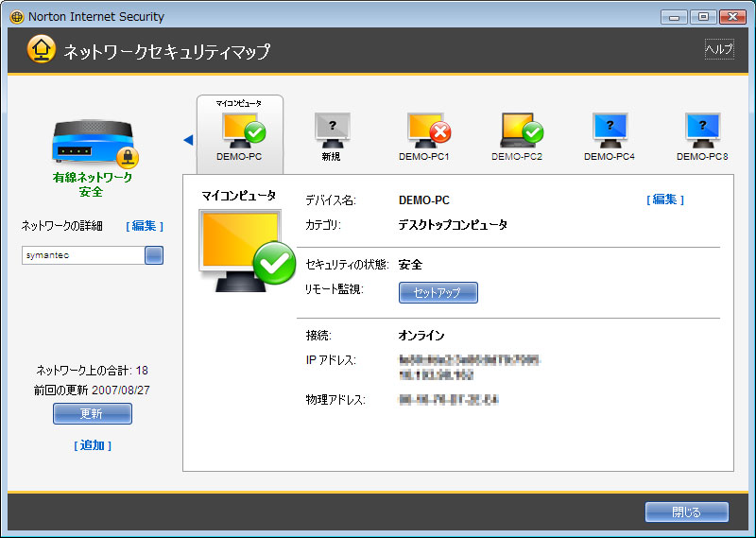This screenshot has width=756, height=538.
Task: Click the blue router network icon
Action: (95, 143)
